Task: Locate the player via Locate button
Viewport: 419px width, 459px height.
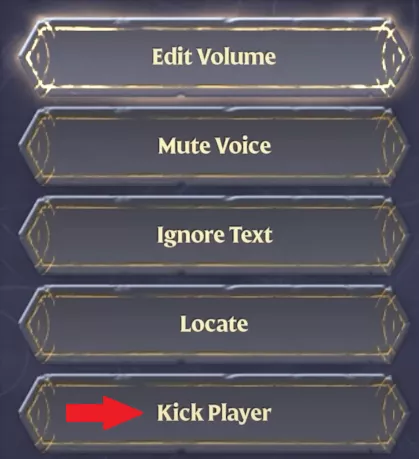Action: 213,324
